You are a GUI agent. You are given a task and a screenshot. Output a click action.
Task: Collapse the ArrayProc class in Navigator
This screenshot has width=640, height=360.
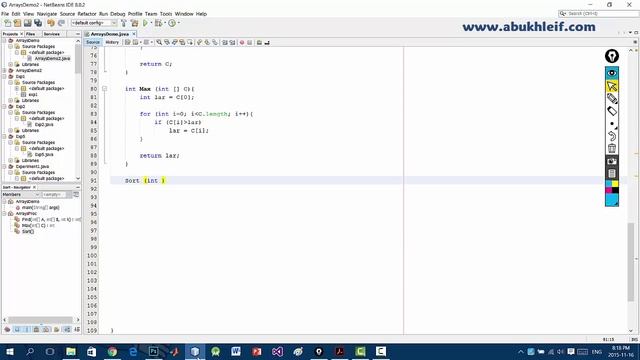click(x=5, y=213)
